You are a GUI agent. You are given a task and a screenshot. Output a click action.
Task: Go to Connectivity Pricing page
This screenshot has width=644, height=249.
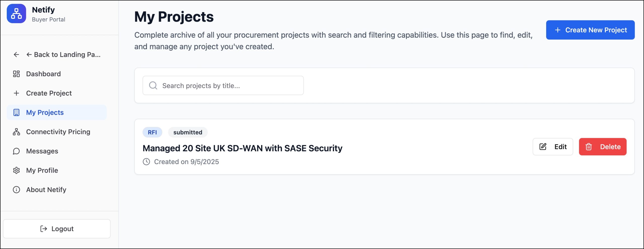(58, 132)
